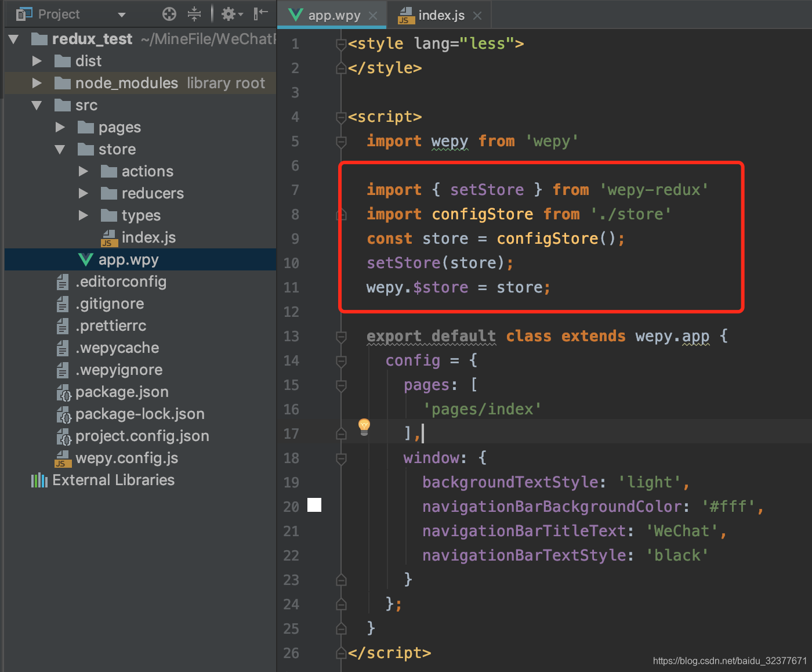Click the actions folder icon

coord(109,171)
